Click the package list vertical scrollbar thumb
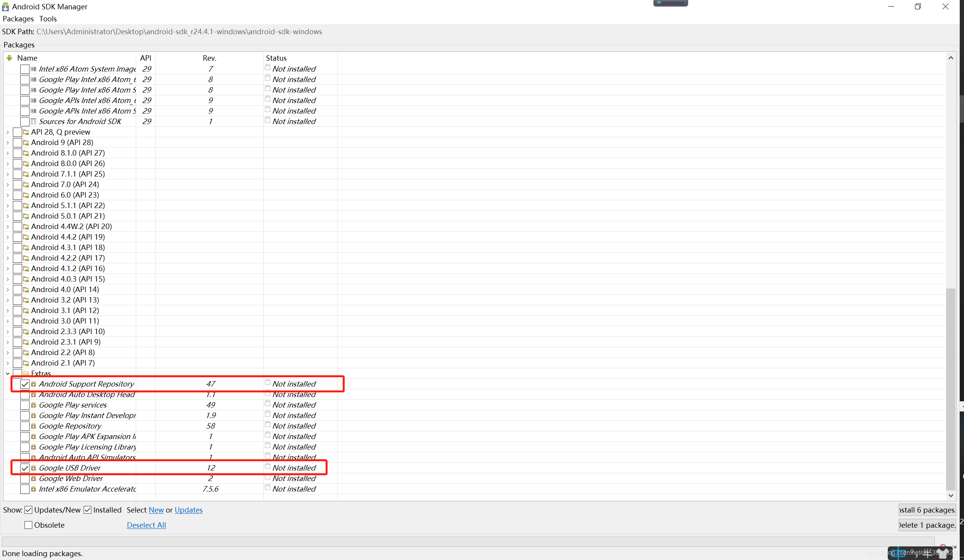 (x=950, y=389)
